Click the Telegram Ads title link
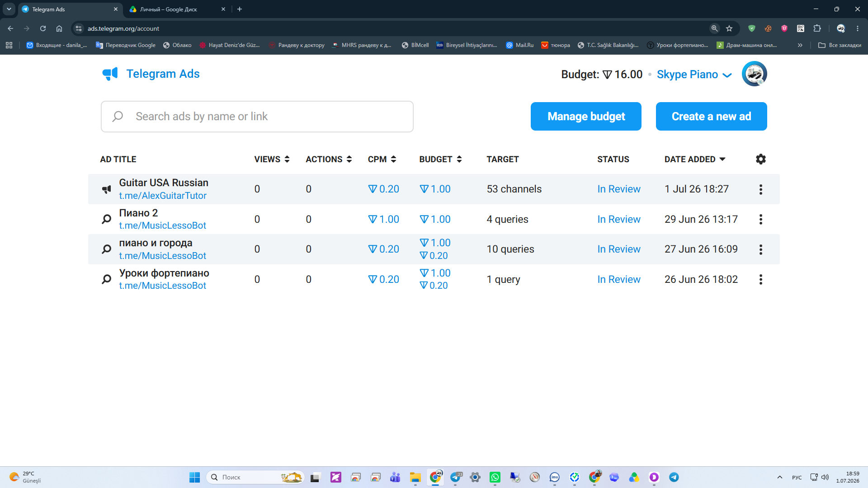The image size is (868, 488). [x=163, y=74]
